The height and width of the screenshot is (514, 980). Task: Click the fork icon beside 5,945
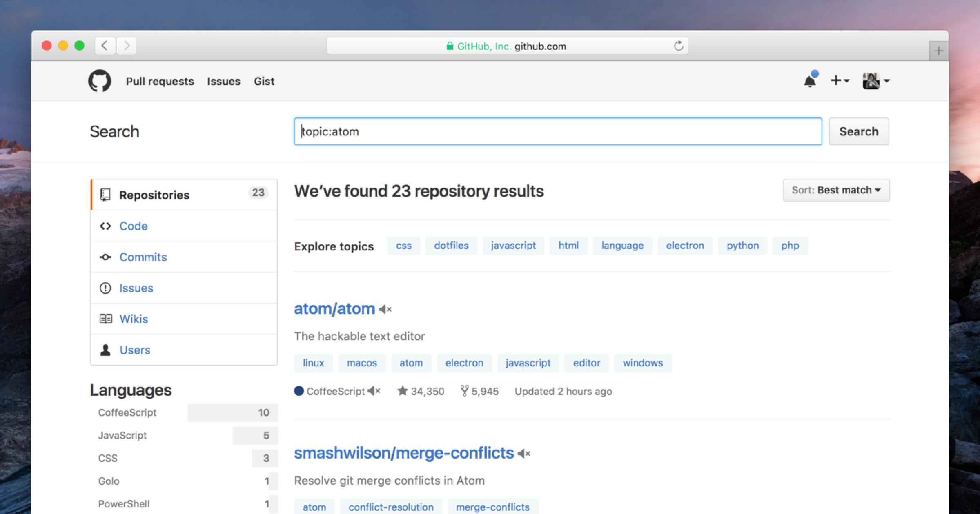point(464,391)
